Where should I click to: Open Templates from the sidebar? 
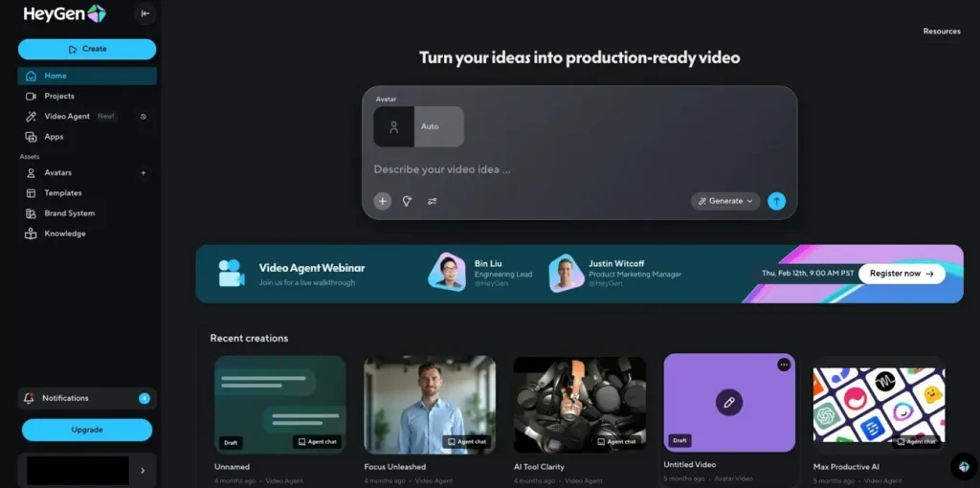[x=63, y=193]
